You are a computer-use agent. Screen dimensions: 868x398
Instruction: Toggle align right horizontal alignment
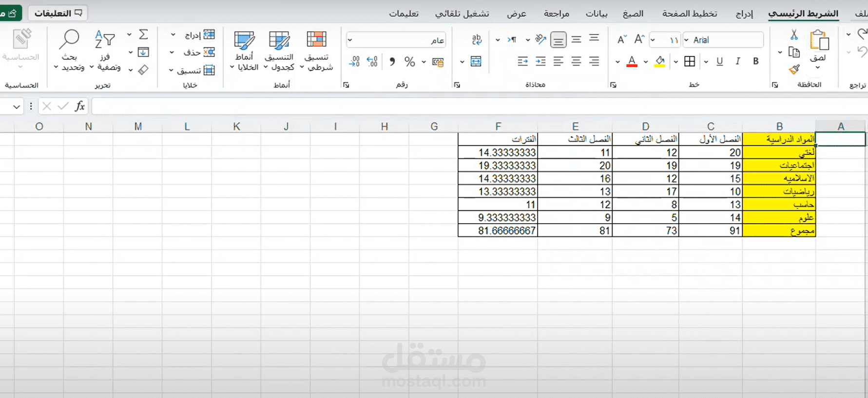click(594, 61)
